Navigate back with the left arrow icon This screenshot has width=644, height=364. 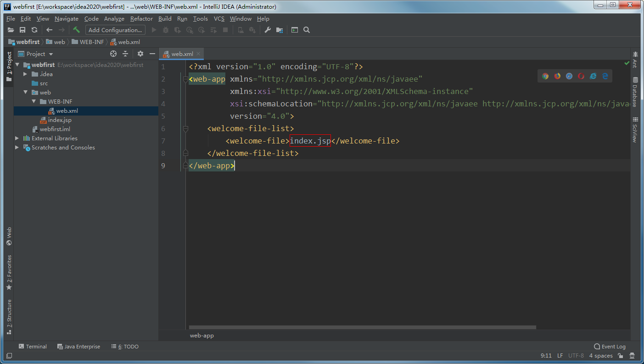[50, 30]
